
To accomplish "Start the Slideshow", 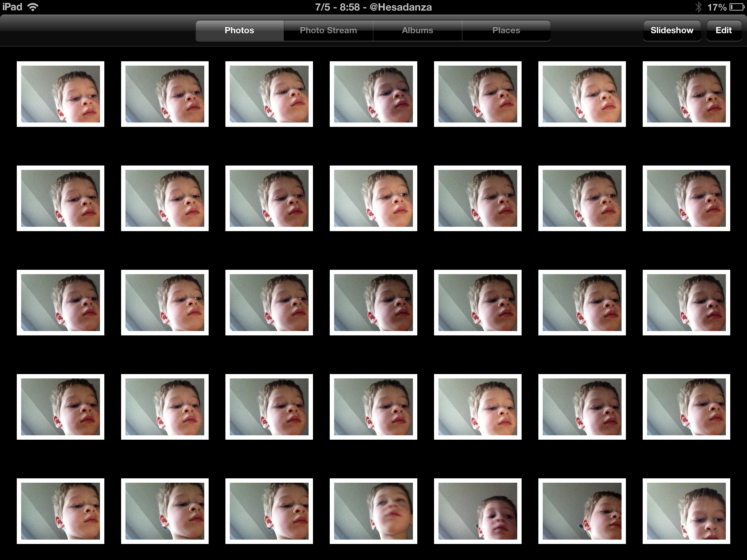I will click(671, 30).
